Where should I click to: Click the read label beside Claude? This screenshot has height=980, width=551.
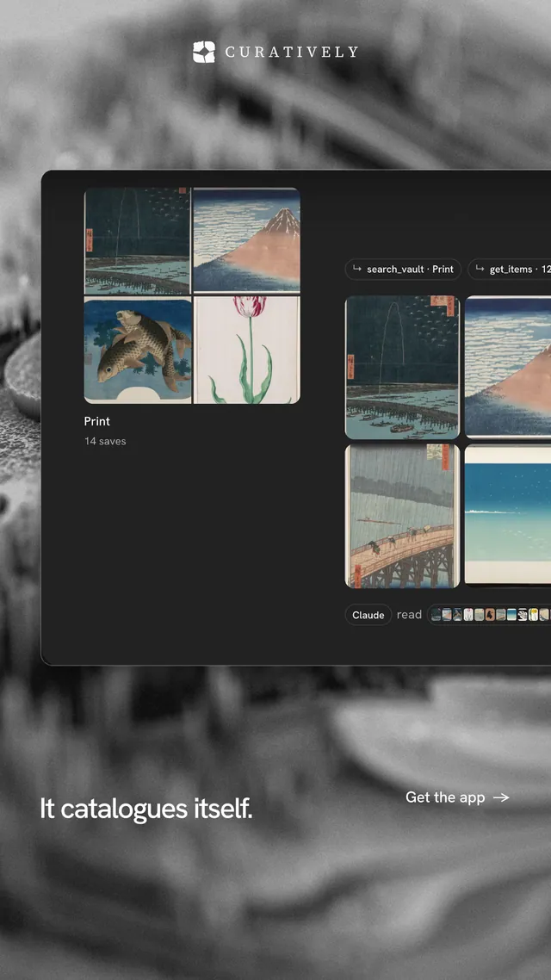pyautogui.click(x=409, y=615)
